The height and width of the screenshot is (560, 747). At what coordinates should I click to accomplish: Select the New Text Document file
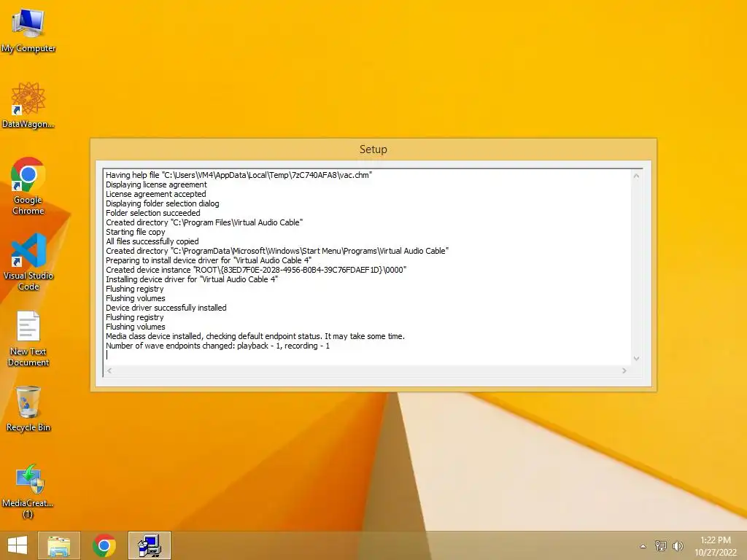pyautogui.click(x=28, y=338)
